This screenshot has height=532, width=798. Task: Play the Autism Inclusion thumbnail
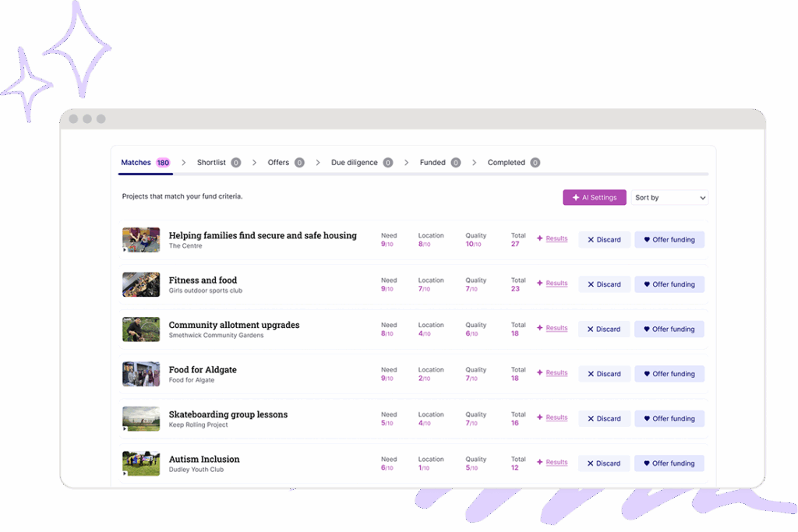pyautogui.click(x=141, y=463)
